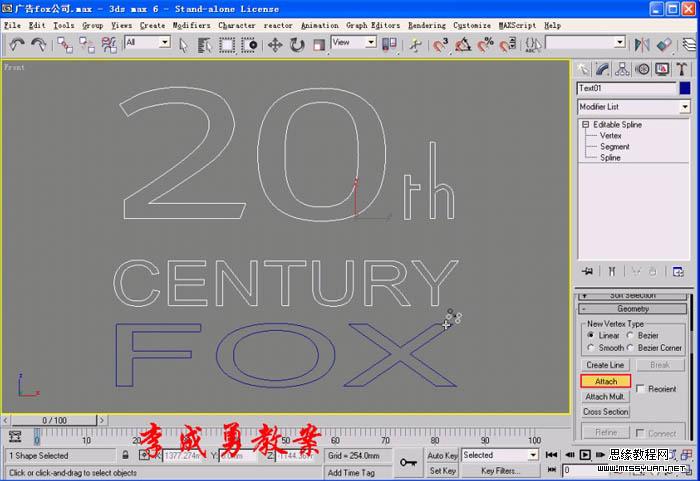The image size is (700, 481).
Task: Activate the Select and Rotate tool
Action: coord(297,45)
